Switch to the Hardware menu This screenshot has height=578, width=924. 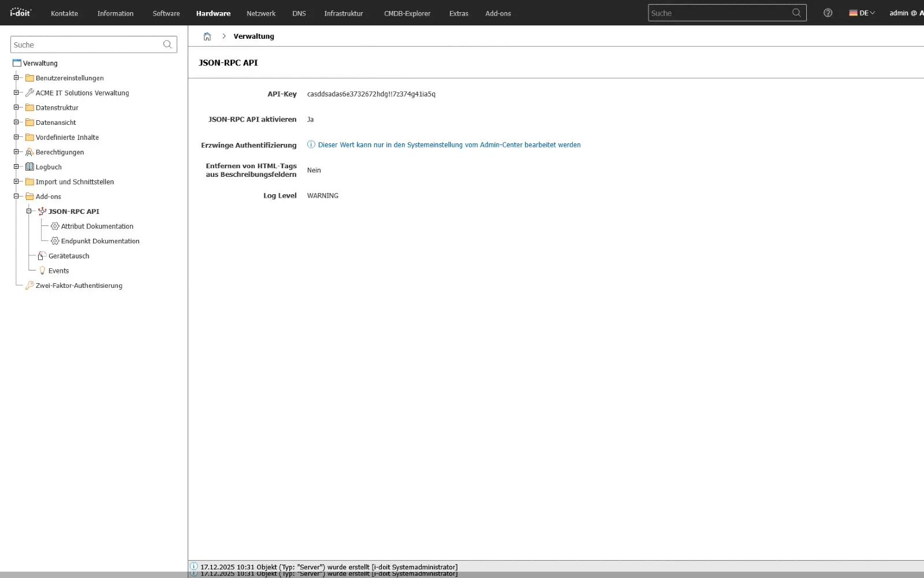[x=213, y=13]
